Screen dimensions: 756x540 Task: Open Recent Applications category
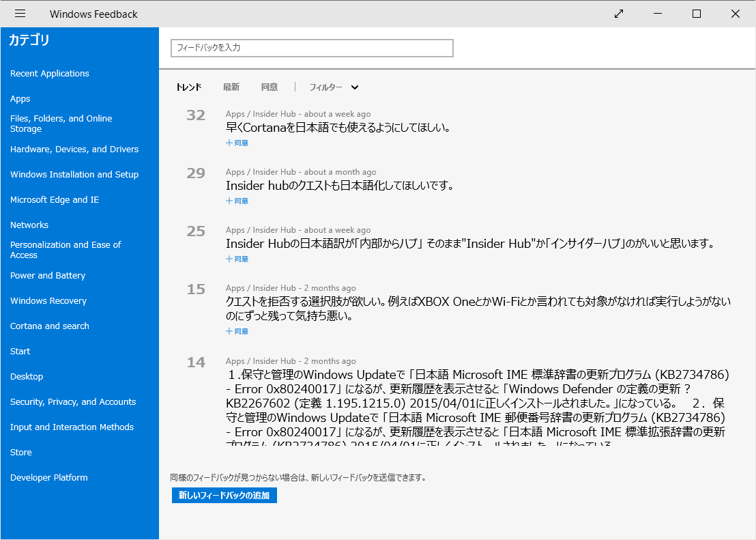point(50,73)
